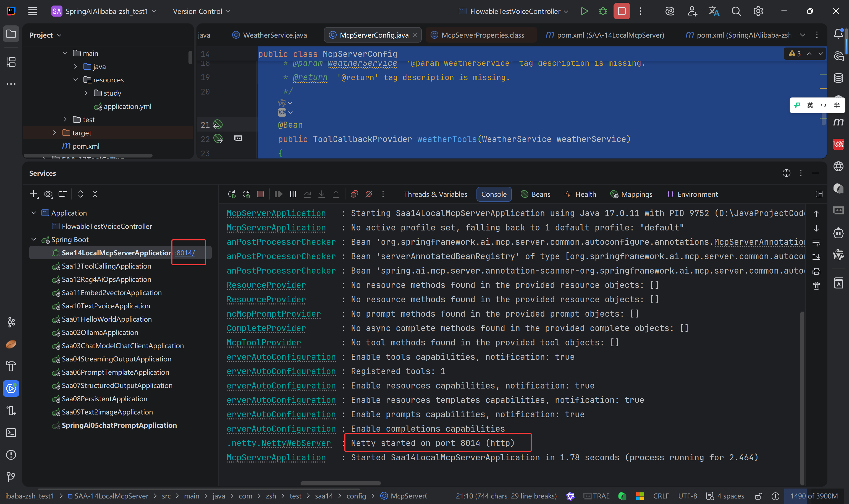This screenshot has width=849, height=504.
Task: Open the Database tool window icon
Action: pyautogui.click(x=838, y=78)
